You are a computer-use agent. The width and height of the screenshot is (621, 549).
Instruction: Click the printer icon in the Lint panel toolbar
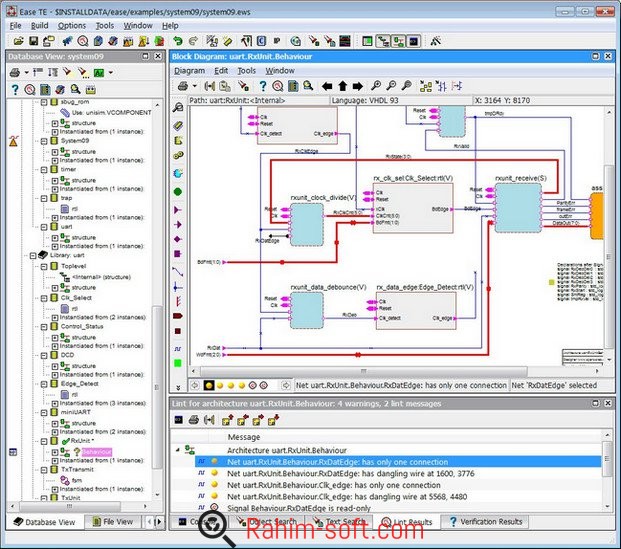pos(194,420)
